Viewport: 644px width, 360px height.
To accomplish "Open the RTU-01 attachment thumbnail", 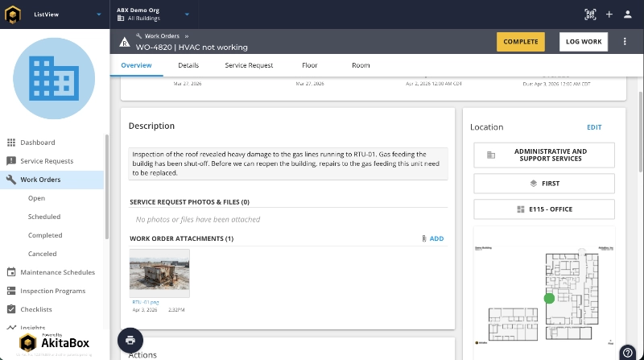I will pyautogui.click(x=159, y=273).
